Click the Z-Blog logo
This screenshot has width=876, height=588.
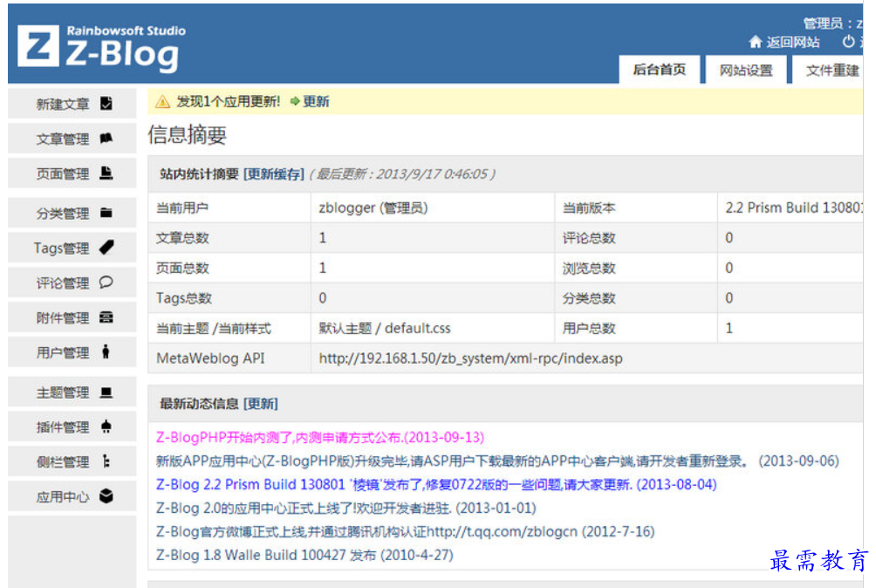[x=102, y=48]
